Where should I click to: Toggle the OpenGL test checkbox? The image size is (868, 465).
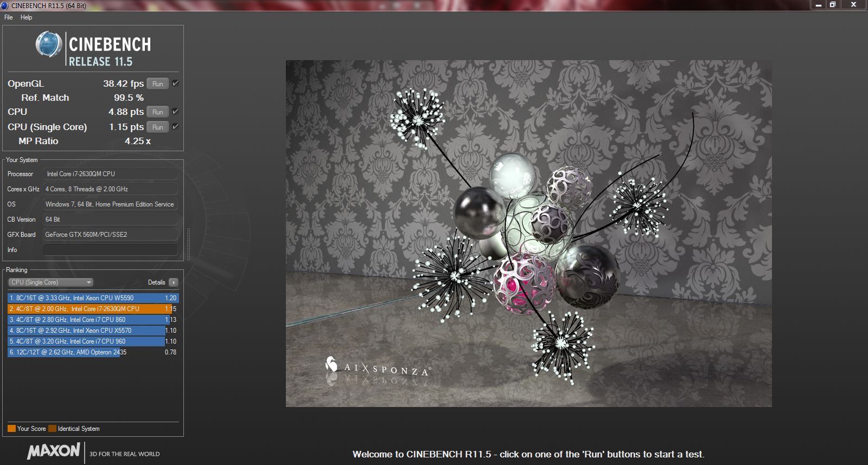tap(175, 83)
